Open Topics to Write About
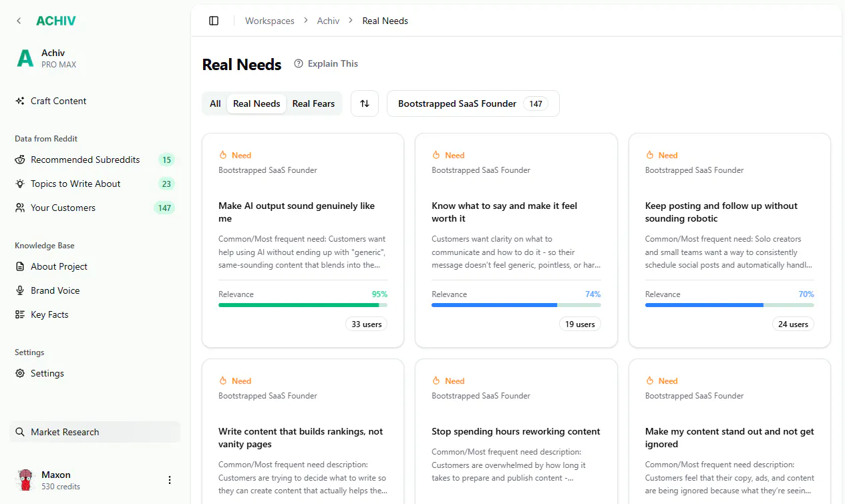Viewport: 845px width, 504px height. [x=95, y=184]
